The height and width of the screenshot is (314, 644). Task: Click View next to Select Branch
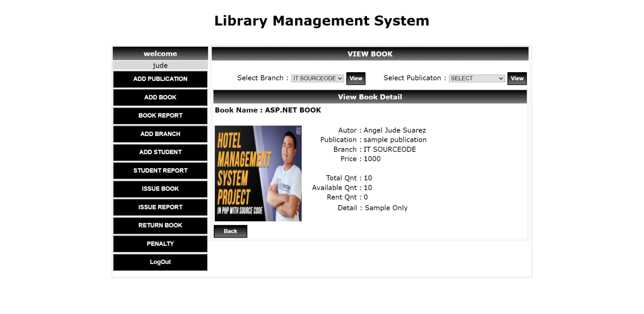tap(356, 78)
